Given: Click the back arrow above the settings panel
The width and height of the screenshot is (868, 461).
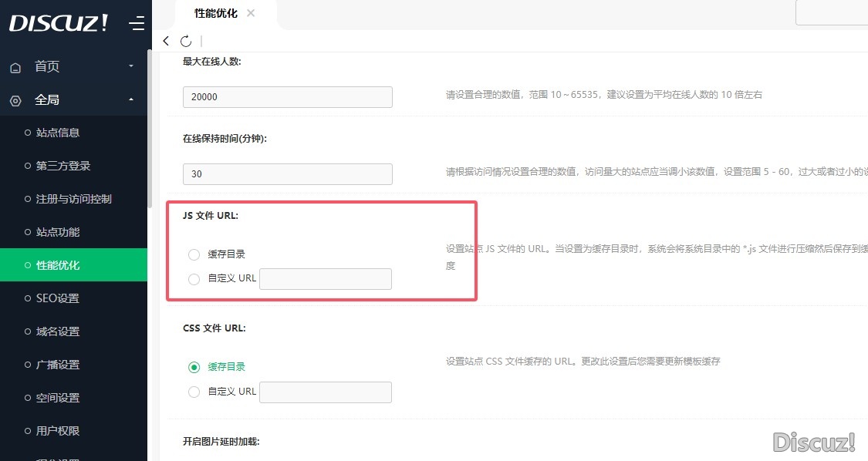Looking at the screenshot, I should tap(166, 41).
